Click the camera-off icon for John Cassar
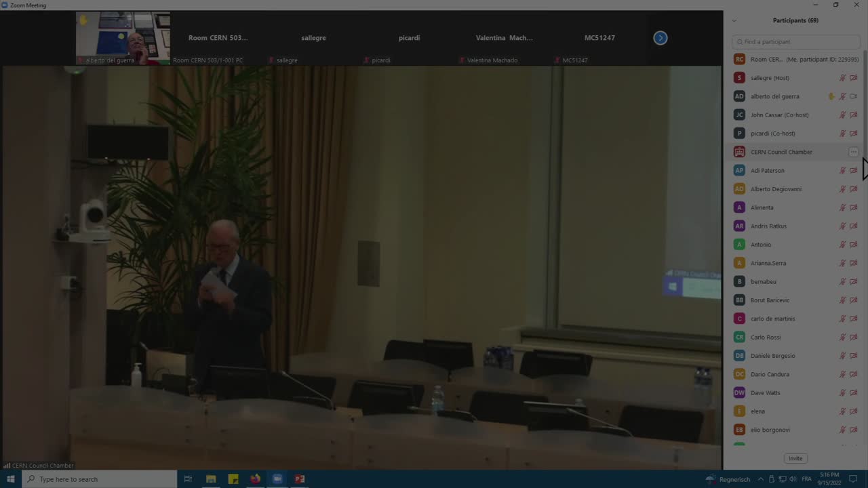 [853, 115]
